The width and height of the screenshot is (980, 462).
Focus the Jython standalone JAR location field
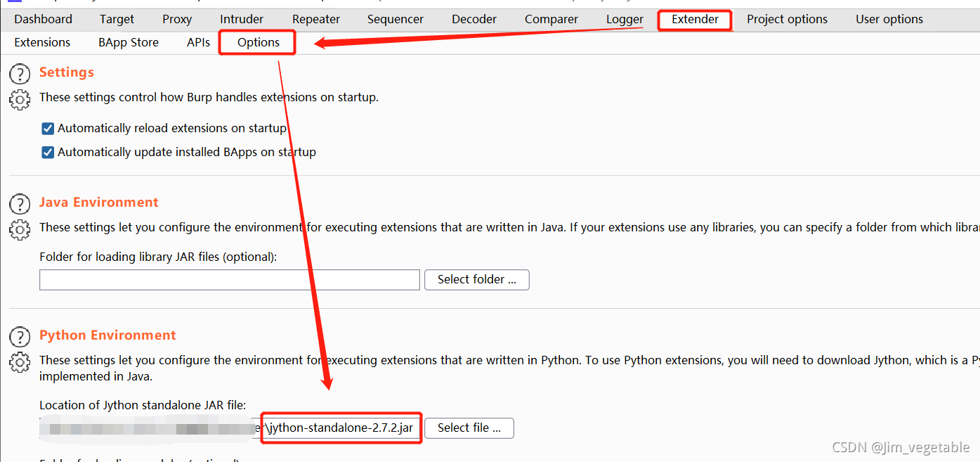point(229,428)
